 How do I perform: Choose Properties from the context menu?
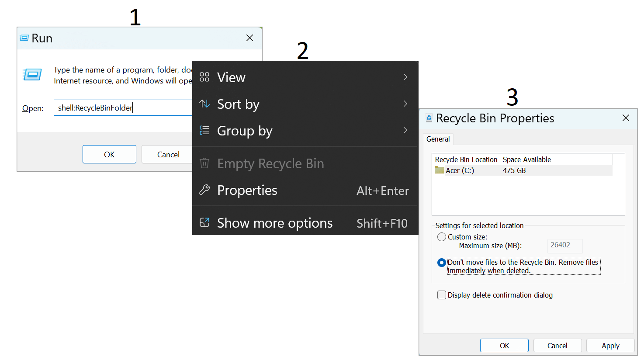247,191
